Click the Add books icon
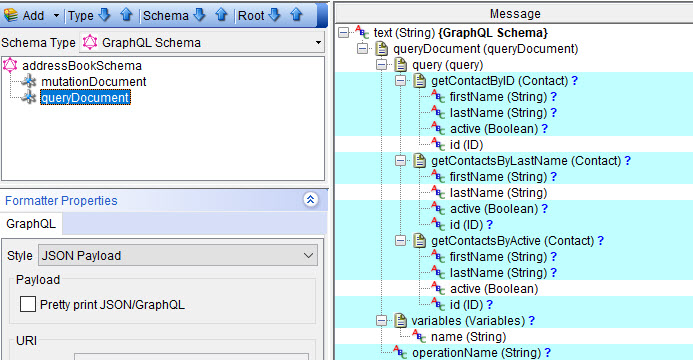This screenshot has width=693, height=360. pyautogui.click(x=10, y=15)
